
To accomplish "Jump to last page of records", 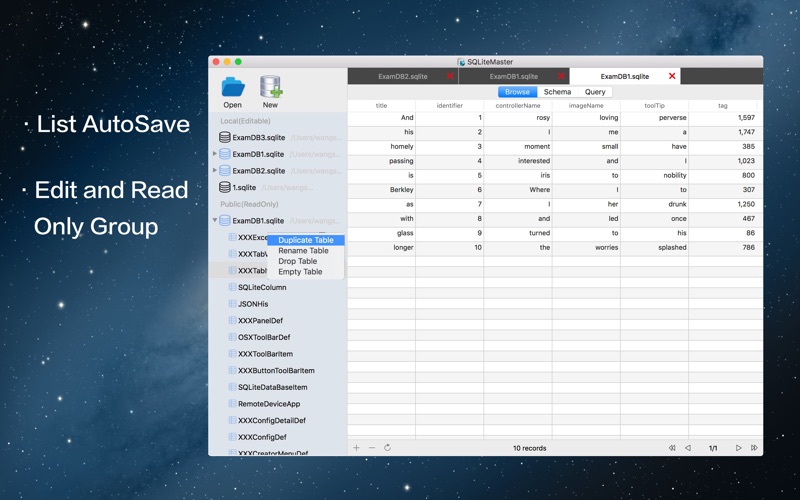I will 754,448.
